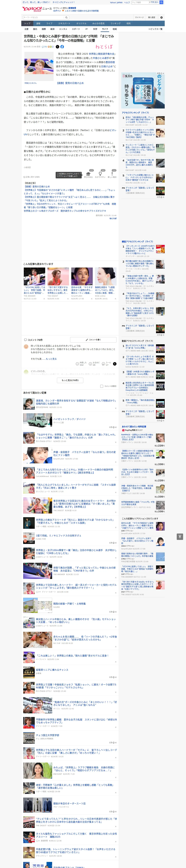Click the ねとらぼ publisher logo
The height and width of the screenshot is (868, 186).
[x=104, y=47]
